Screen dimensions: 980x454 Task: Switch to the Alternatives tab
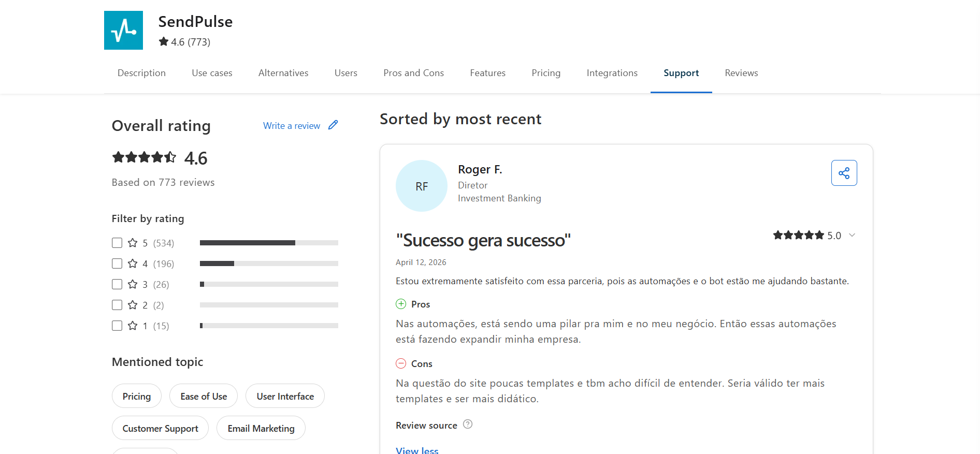[x=283, y=73]
